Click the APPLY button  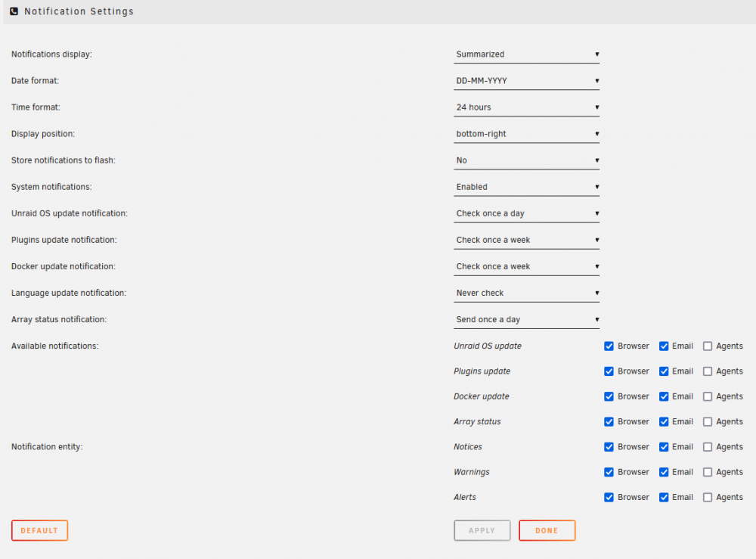pos(482,530)
